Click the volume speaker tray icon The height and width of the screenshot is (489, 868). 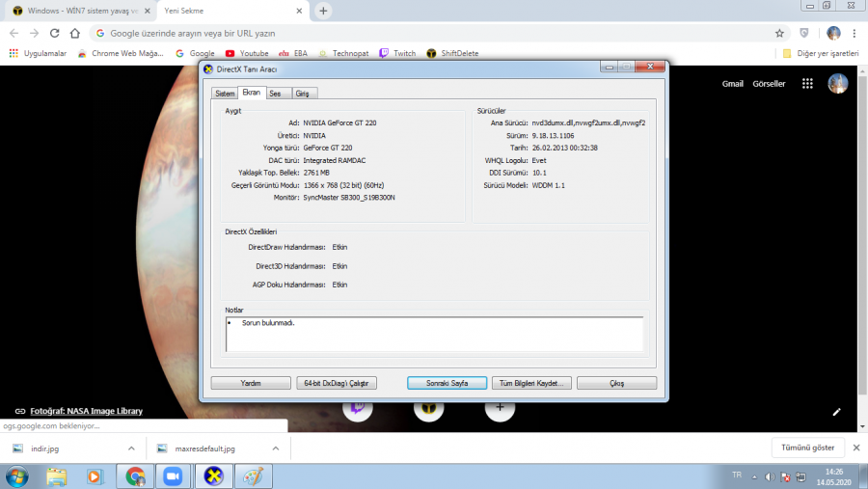770,476
